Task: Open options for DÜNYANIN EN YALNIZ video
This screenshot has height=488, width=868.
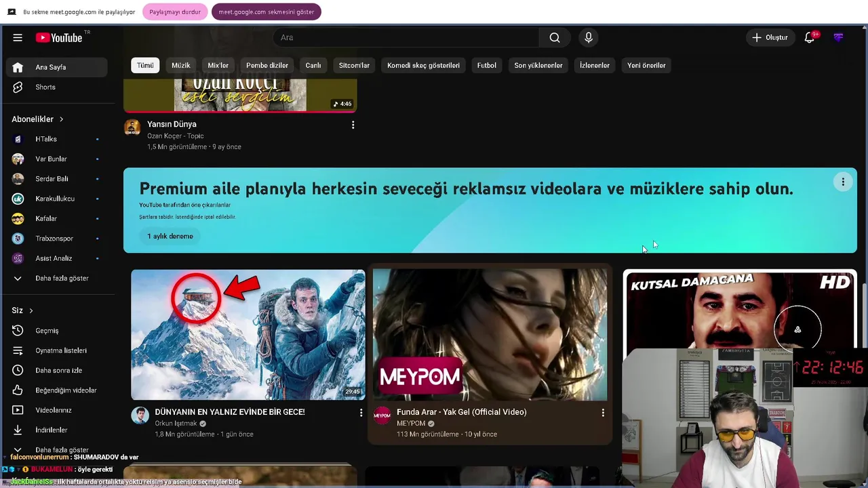Action: (x=361, y=413)
